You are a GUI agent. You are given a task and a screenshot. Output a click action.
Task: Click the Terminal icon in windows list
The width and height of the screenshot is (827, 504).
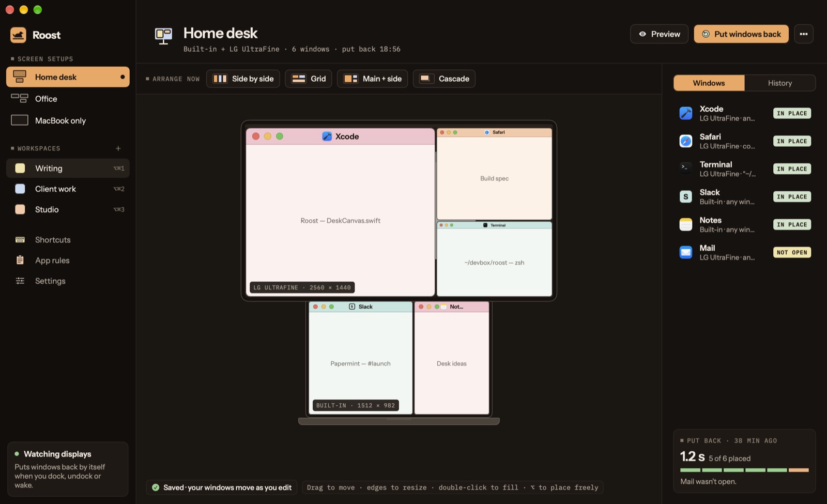686,169
